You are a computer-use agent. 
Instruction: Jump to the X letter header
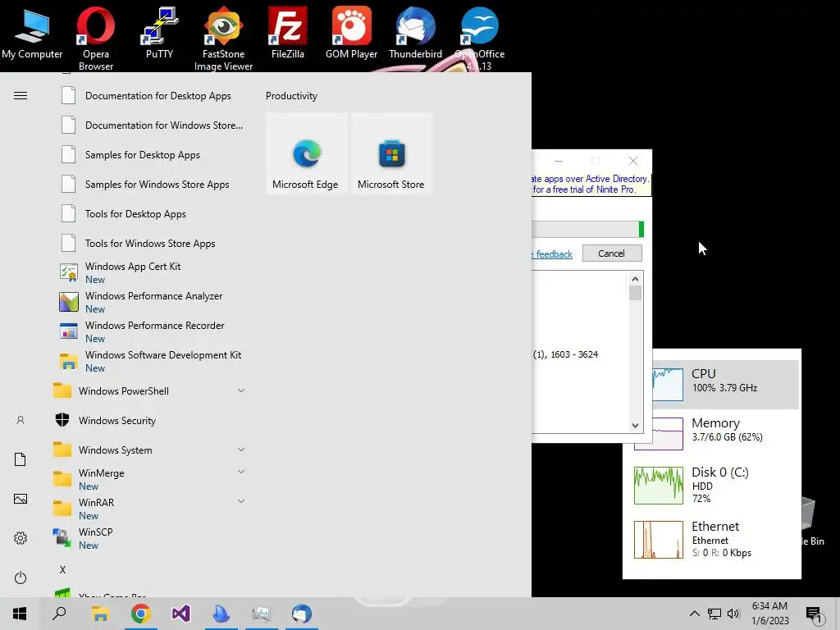[62, 570]
